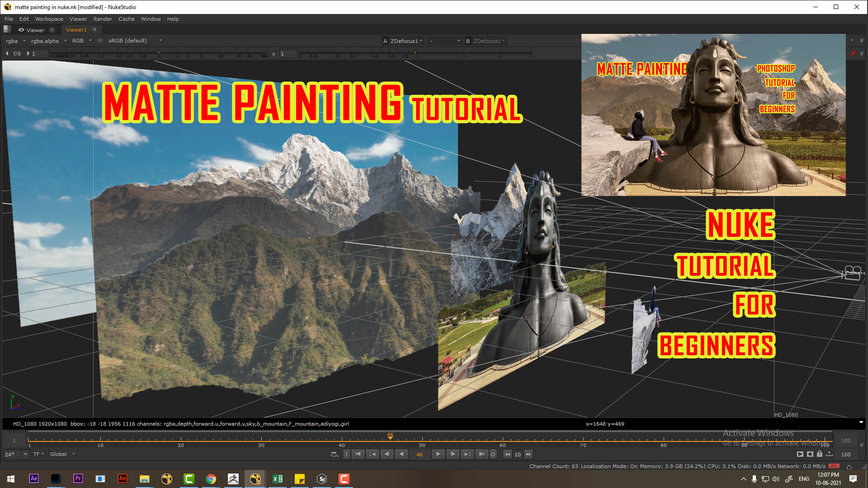Switch to the Viewer1 tab
Viewport: 868px width, 488px height.
coord(75,29)
